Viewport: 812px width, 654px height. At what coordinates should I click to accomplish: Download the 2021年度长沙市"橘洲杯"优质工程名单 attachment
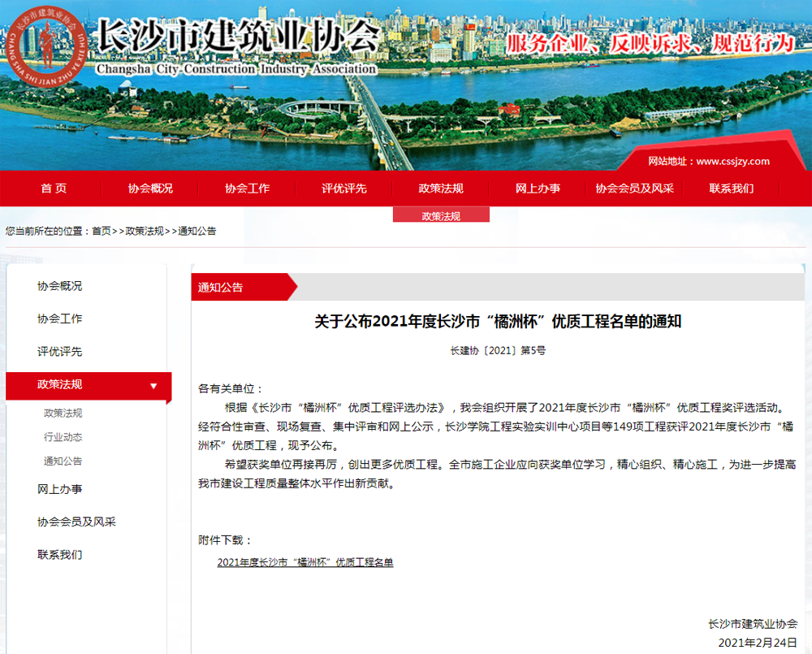pyautogui.click(x=305, y=562)
